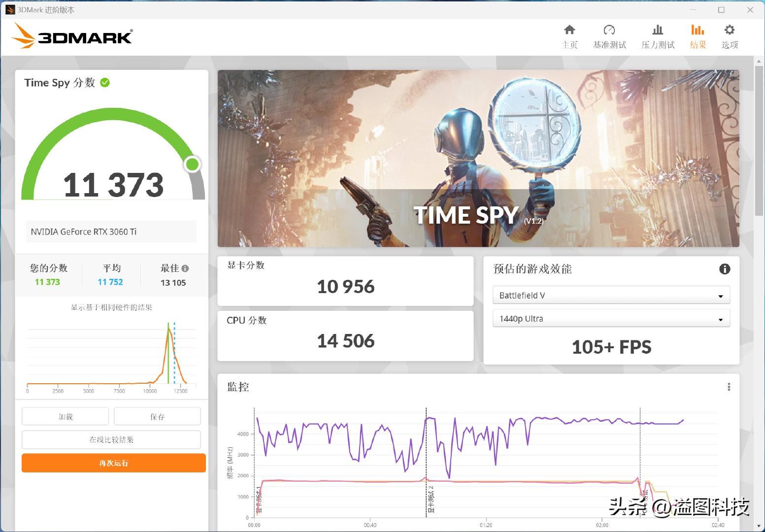Screen dimensions: 765x532
Task: Click the speedometer benchmark icon
Action: [x=609, y=30]
